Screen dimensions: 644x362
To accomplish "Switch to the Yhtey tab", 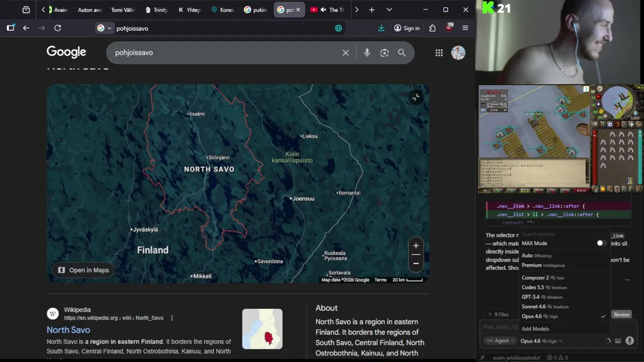I will [190, 10].
